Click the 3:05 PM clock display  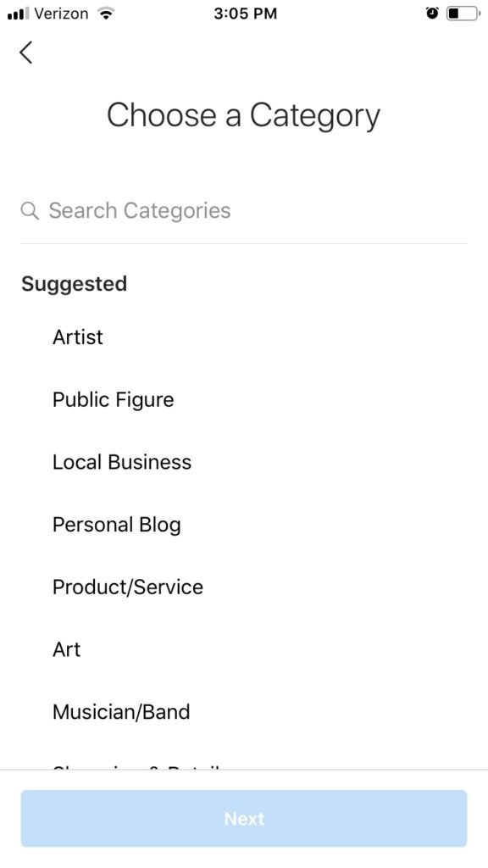point(244,14)
